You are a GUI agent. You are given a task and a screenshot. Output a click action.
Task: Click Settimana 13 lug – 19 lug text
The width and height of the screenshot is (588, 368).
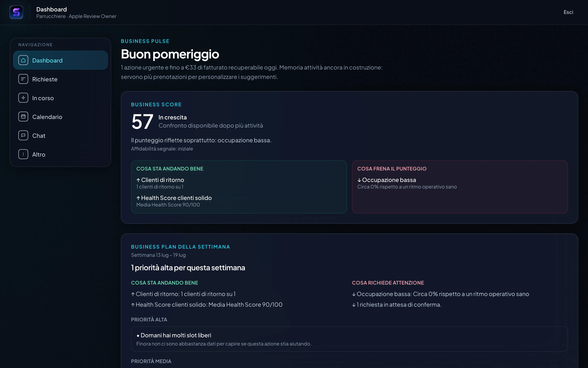click(158, 255)
